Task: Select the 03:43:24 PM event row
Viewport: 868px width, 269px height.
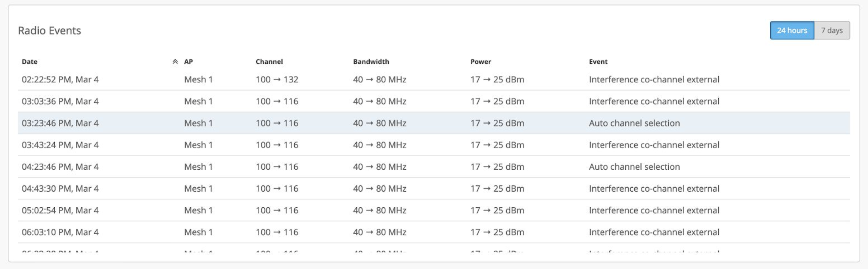Action: [x=60, y=145]
